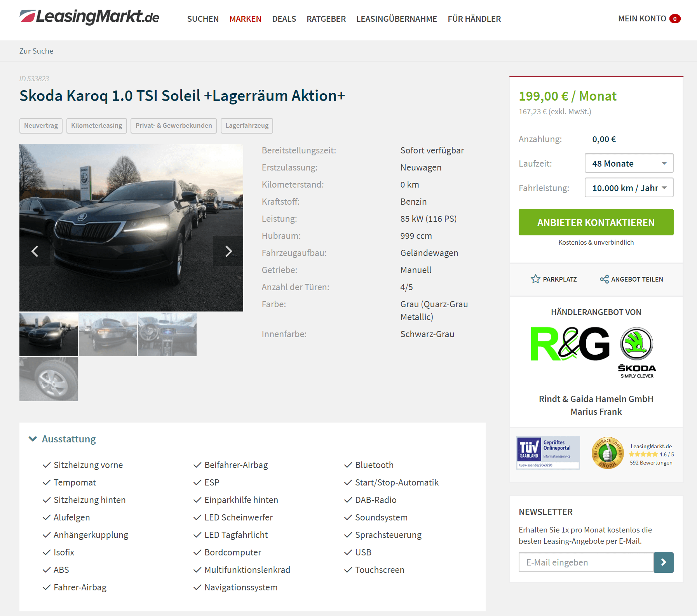Screen dimensions: 697x616
Task: Select the alloy wheel thumbnail
Action: pyautogui.click(x=49, y=379)
